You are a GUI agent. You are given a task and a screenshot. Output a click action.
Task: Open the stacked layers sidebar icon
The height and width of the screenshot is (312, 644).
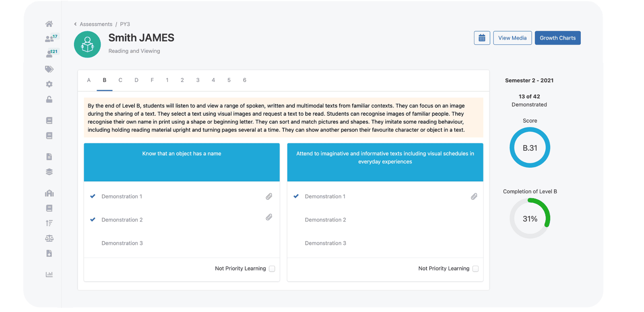[x=49, y=172]
